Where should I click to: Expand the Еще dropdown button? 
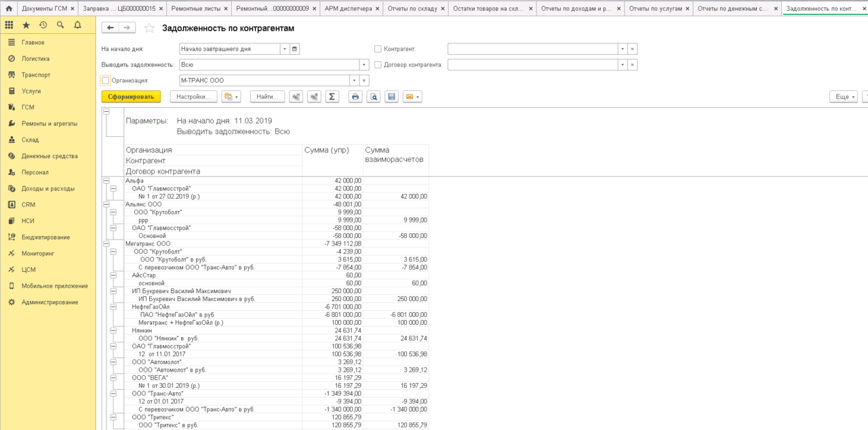coord(843,97)
